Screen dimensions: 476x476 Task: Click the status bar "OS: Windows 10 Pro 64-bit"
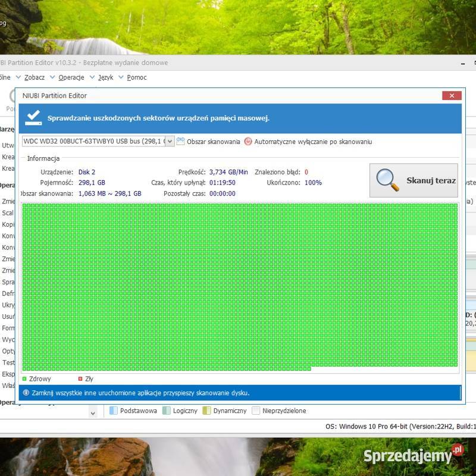coord(367,426)
